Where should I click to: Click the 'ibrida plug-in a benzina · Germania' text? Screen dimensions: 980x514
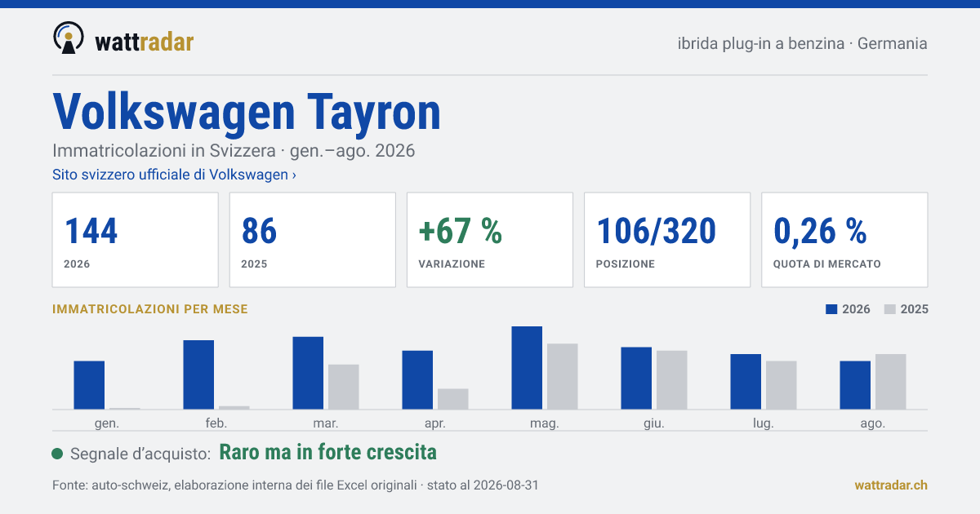point(802,43)
